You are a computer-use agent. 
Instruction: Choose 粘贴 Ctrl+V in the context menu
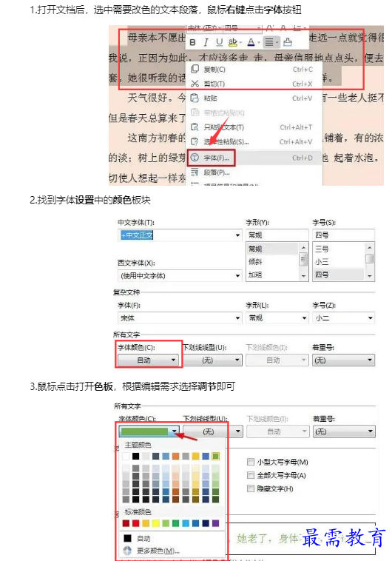[x=254, y=98]
